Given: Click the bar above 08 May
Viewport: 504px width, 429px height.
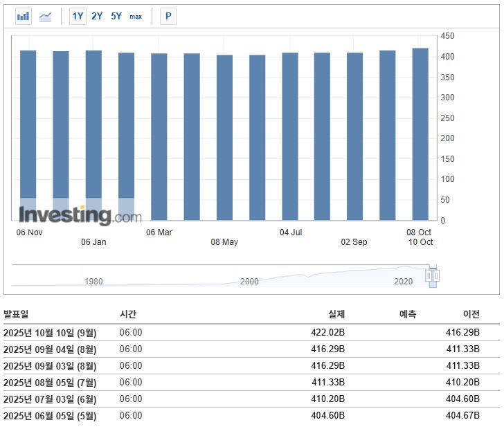Looking at the screenshot, I should 224,138.
